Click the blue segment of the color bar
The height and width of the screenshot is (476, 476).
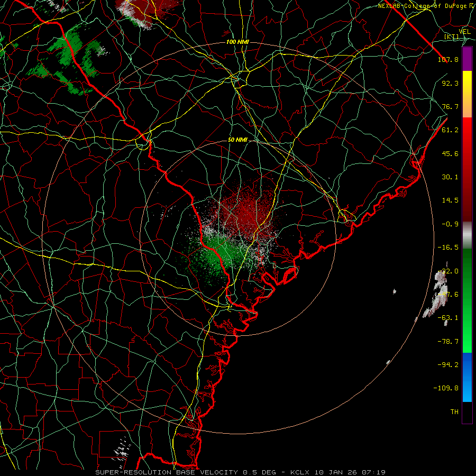pos(467,377)
